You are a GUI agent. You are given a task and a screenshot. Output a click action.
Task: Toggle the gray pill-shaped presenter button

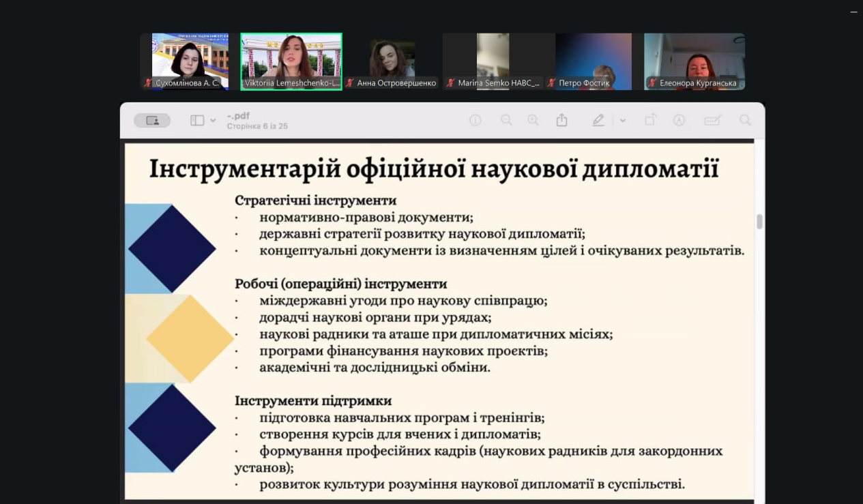click(151, 121)
